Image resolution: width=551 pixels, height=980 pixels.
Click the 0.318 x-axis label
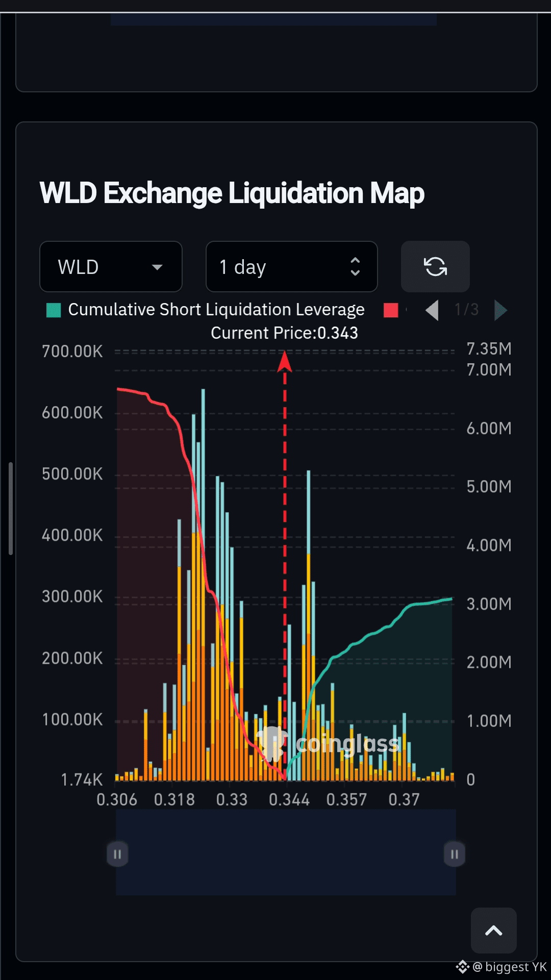[174, 799]
